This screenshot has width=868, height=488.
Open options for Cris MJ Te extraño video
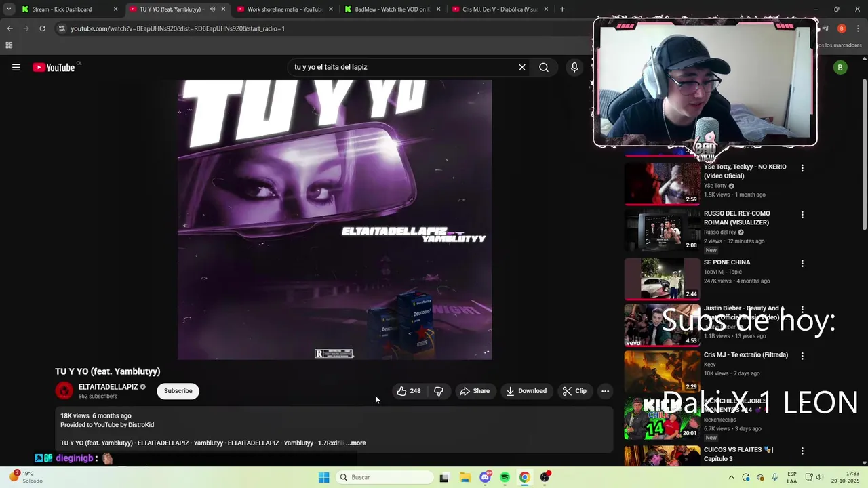coord(802,356)
